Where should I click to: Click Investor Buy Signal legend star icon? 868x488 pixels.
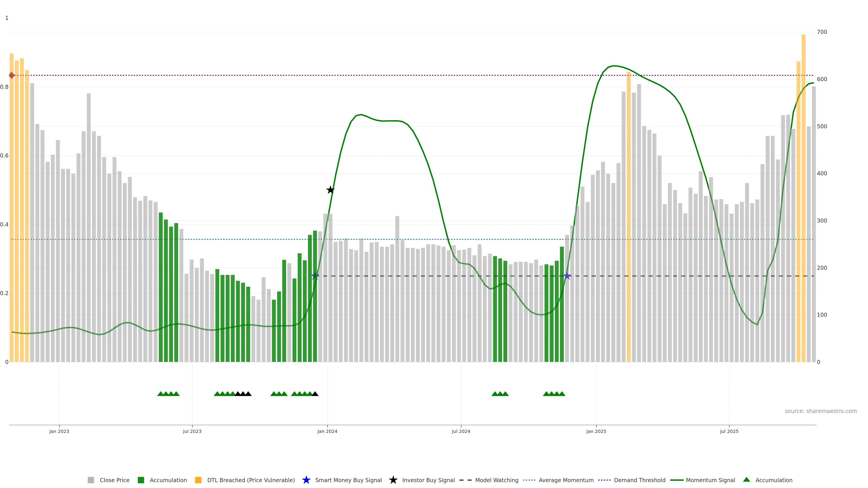point(393,480)
